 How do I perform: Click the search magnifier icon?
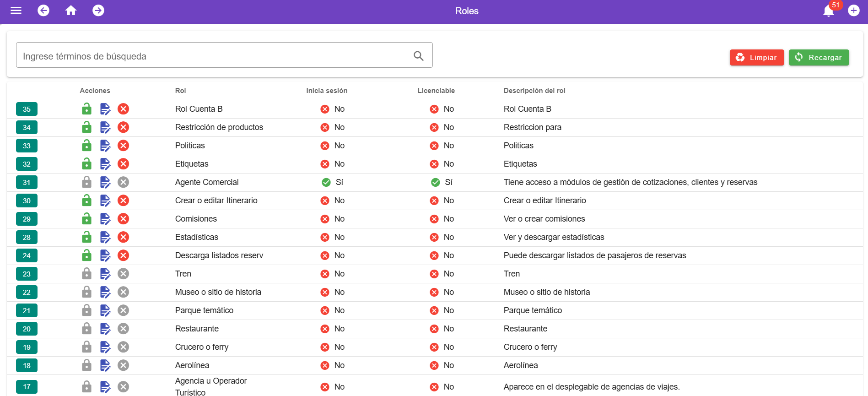click(x=418, y=56)
